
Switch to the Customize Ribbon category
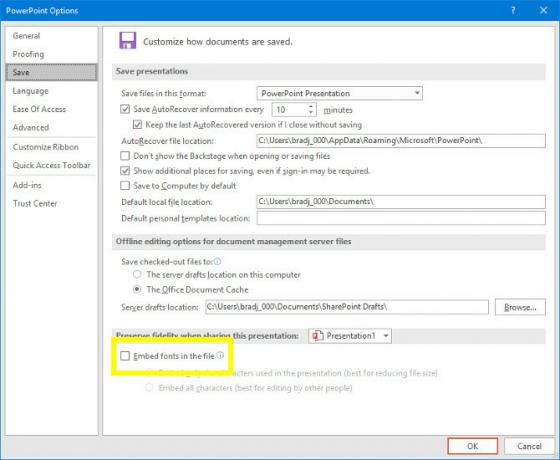[45, 147]
